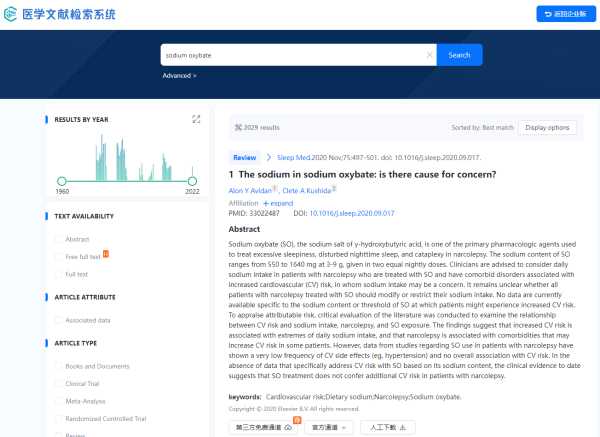Click into the sodium oxybate search field
600x437 pixels.
coord(293,55)
